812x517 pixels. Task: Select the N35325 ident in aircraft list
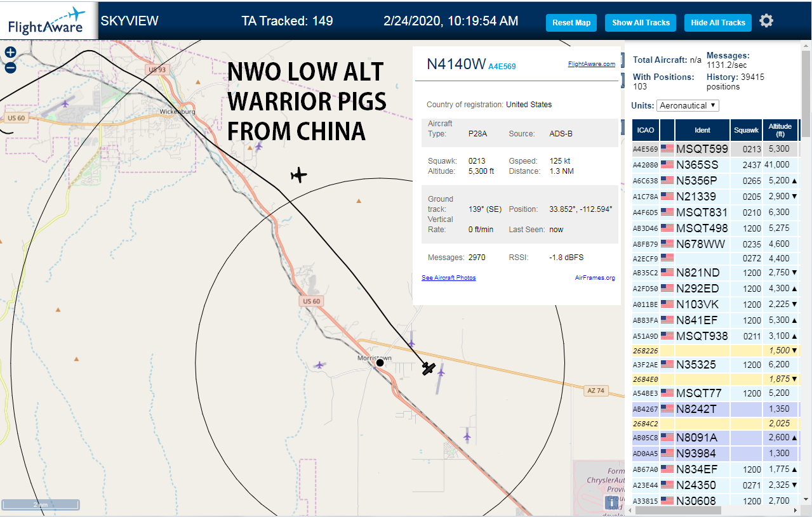[x=696, y=365]
